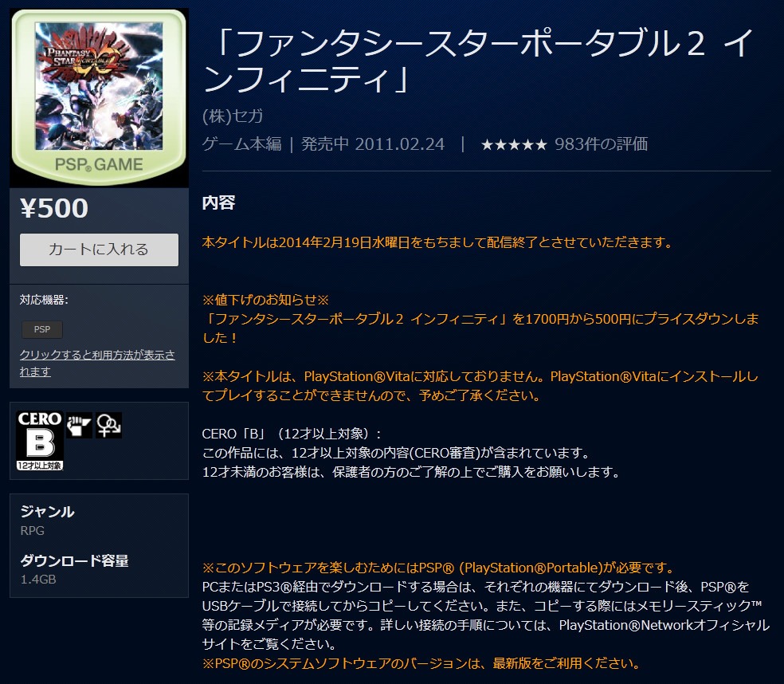Click the (株)セガ publisher name

click(233, 116)
